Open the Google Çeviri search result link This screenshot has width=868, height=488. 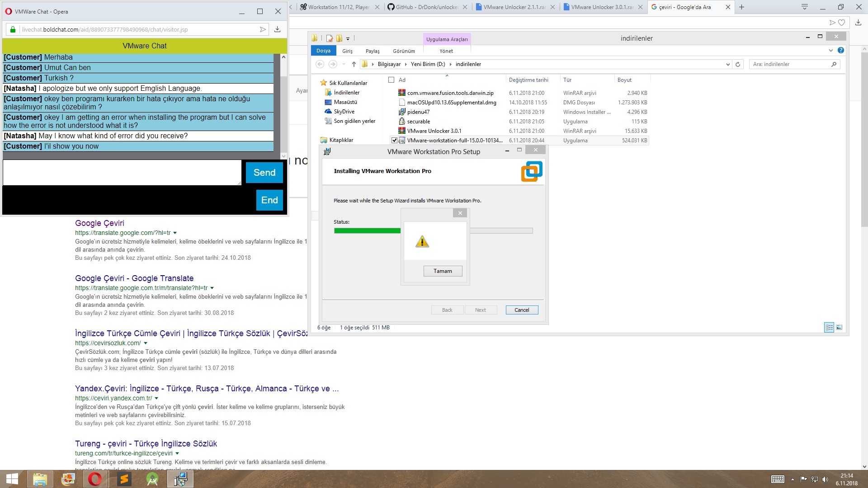(x=99, y=223)
